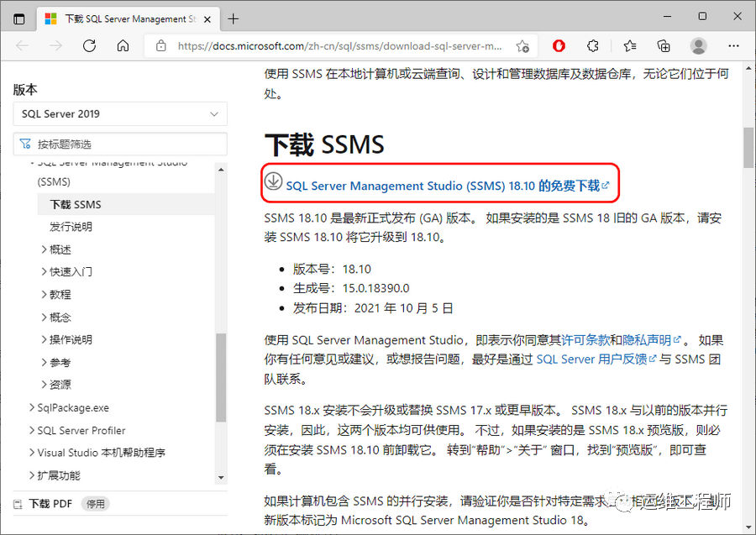Screen dimensions: 756x535
Task: Open a new browser tab
Action: coord(234,19)
